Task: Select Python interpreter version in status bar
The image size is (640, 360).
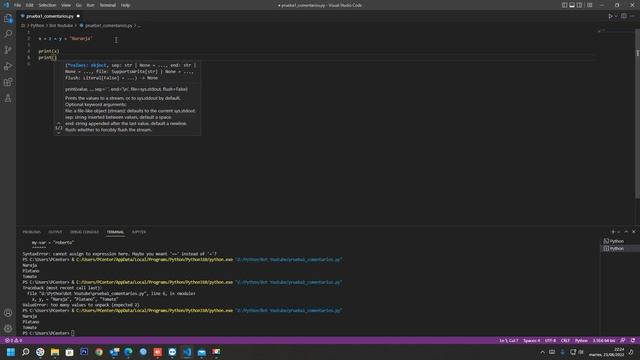Action: 604,340
